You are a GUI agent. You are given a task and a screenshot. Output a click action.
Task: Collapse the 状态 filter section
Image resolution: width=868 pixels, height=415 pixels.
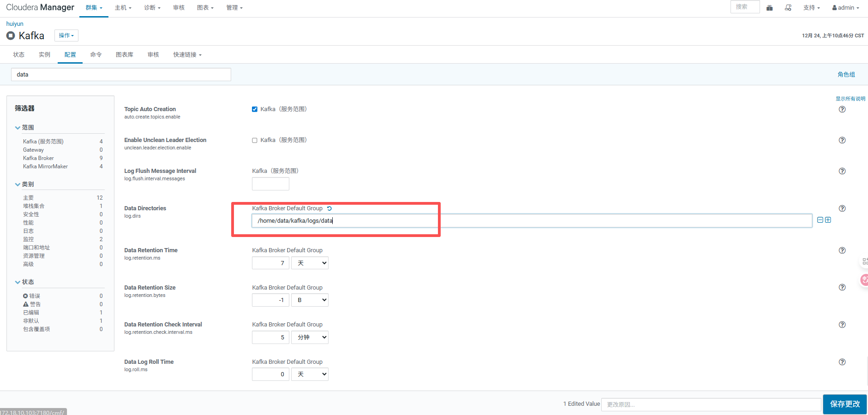(24, 282)
